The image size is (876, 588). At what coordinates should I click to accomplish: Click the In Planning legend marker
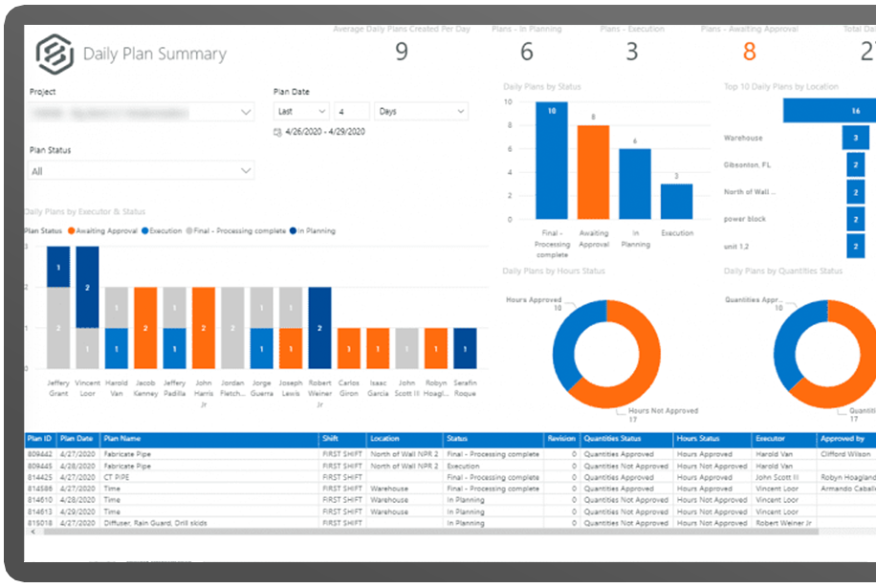click(x=294, y=230)
